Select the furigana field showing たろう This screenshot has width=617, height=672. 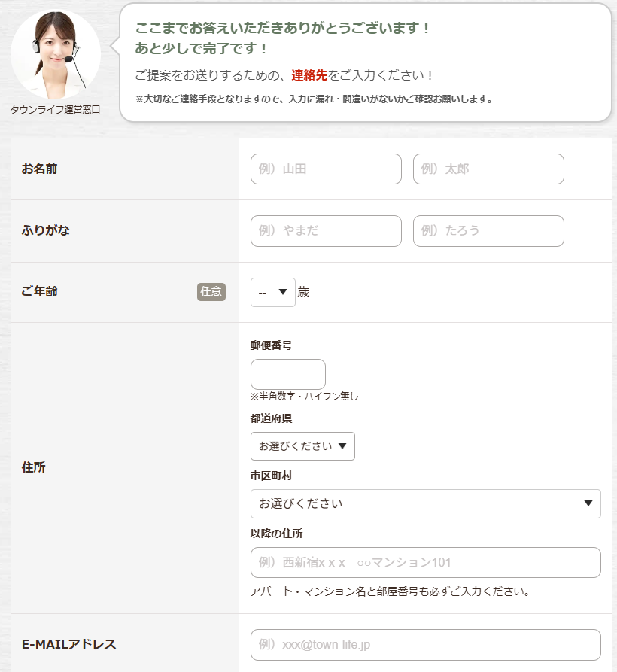(488, 231)
